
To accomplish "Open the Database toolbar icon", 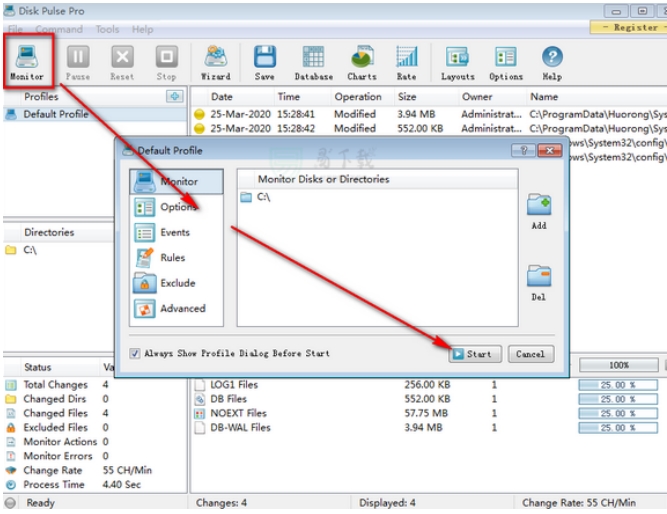I will point(313,59).
